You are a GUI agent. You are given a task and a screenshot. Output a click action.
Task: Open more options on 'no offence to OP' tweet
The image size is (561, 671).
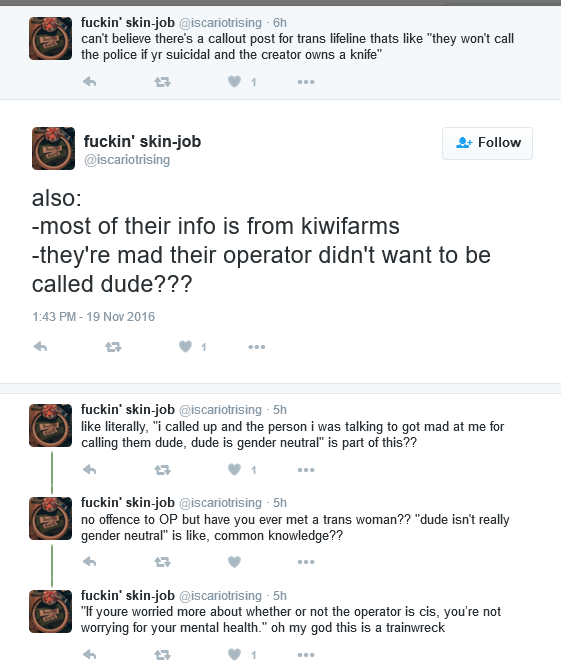(x=306, y=562)
